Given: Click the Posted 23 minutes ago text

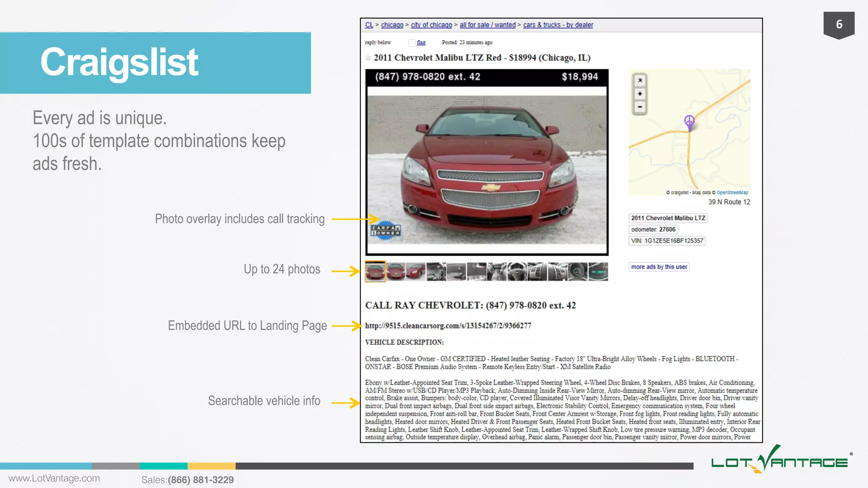Looking at the screenshot, I should pyautogui.click(x=467, y=42).
